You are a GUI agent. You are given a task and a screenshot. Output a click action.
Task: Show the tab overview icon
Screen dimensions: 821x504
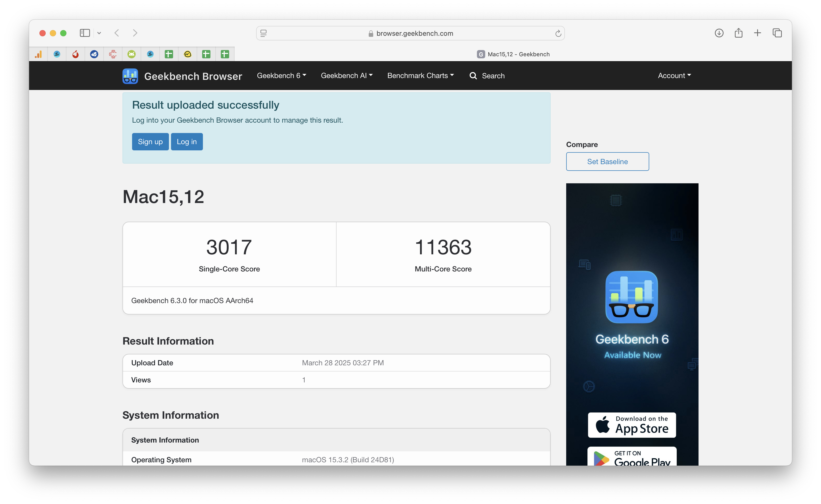777,33
